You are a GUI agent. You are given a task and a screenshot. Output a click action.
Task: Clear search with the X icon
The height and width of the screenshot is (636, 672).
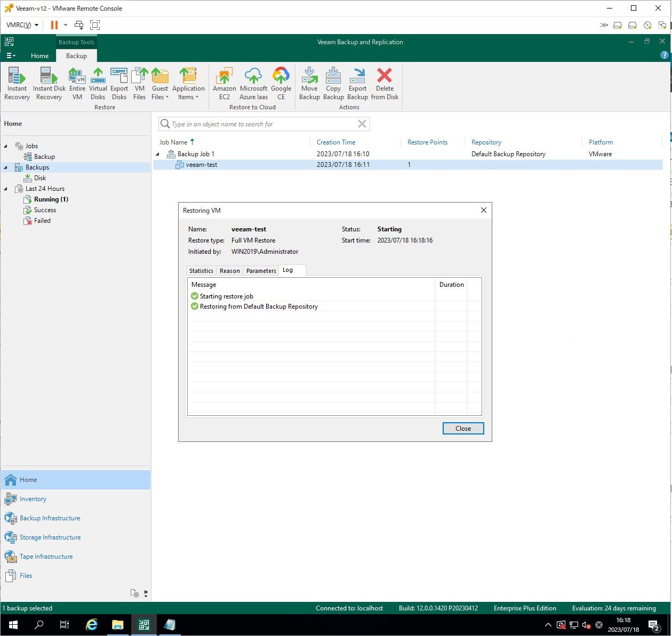click(362, 124)
